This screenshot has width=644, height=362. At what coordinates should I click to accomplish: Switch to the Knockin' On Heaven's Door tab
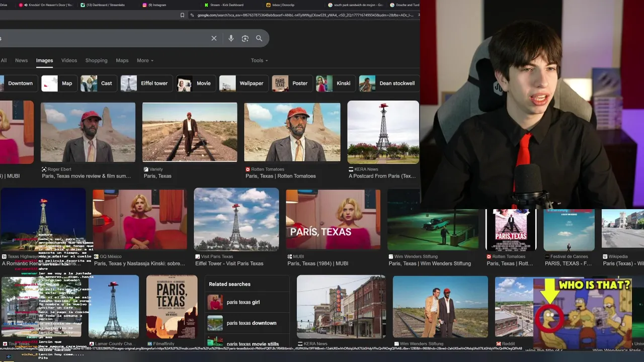point(45,5)
